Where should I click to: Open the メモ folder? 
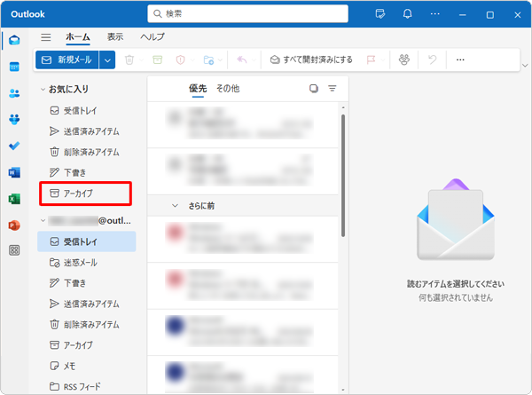(x=87, y=366)
